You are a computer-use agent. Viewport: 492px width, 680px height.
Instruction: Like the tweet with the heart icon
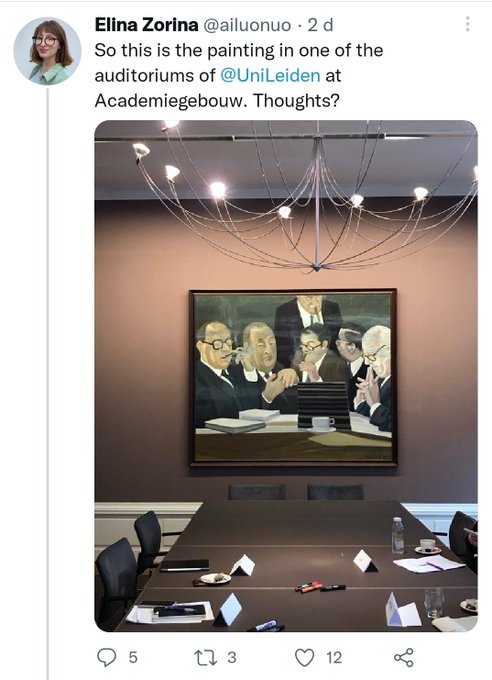coord(305,657)
